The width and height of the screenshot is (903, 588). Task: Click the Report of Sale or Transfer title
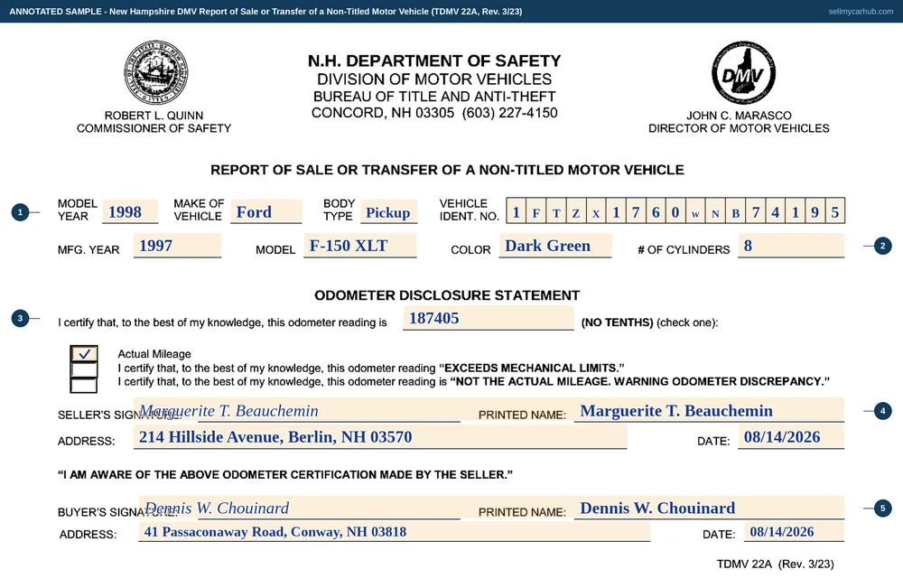[447, 170]
